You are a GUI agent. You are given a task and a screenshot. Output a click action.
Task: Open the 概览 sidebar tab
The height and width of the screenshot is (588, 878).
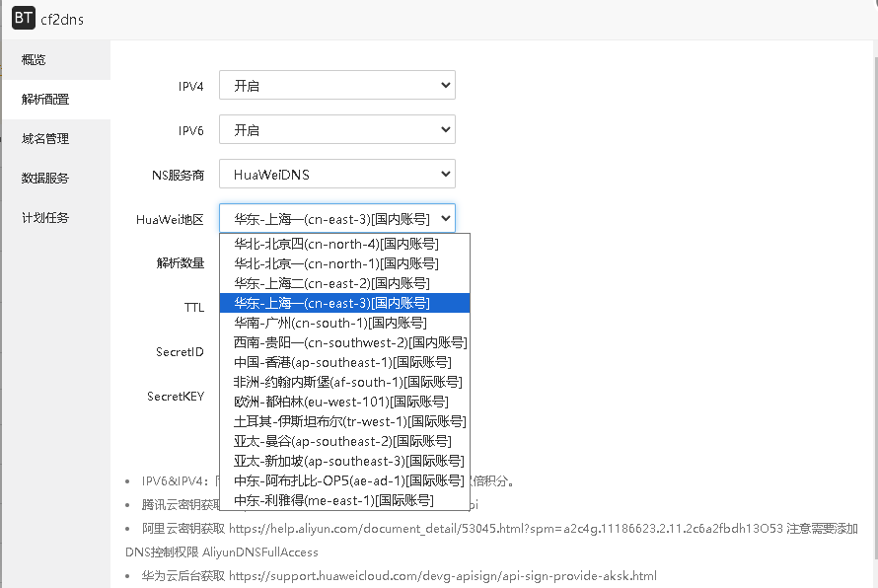35,60
